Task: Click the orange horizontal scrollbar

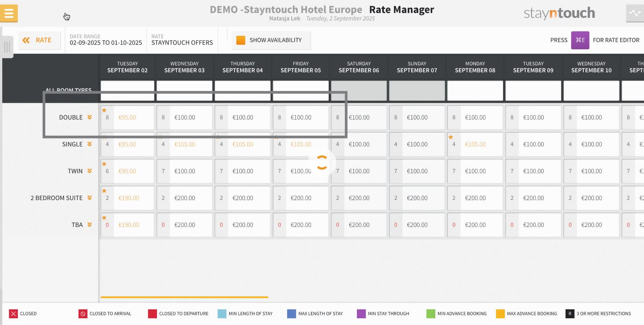Action: (184, 297)
